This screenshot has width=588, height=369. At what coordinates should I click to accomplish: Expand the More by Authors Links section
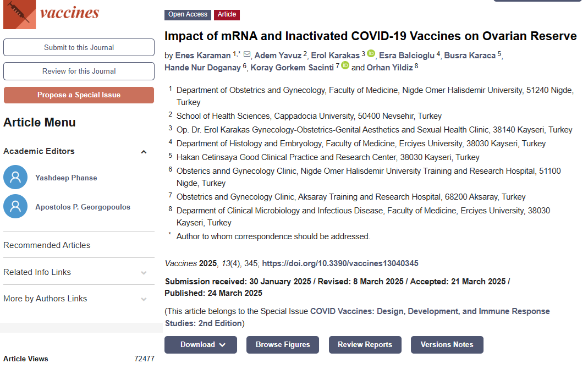(x=144, y=299)
